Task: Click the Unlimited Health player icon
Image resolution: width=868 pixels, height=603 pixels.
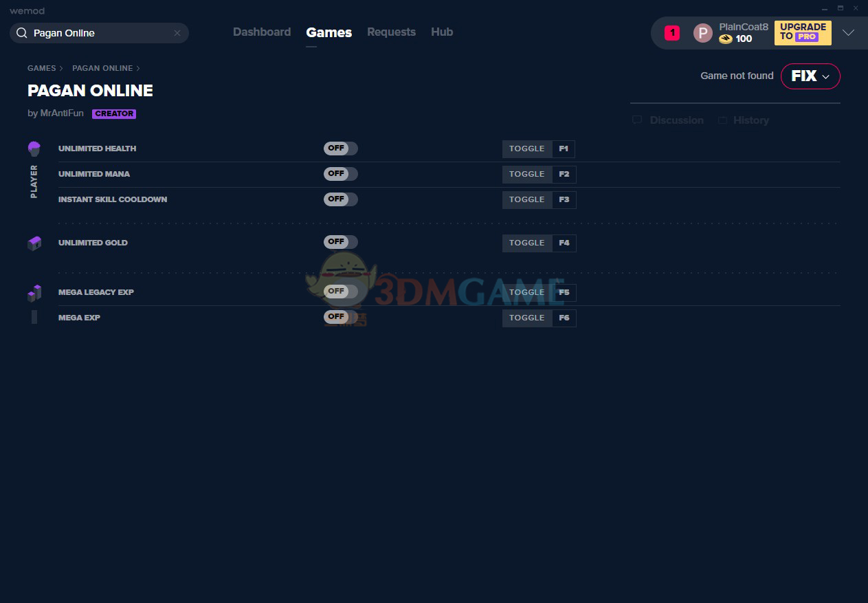Action: 34,147
